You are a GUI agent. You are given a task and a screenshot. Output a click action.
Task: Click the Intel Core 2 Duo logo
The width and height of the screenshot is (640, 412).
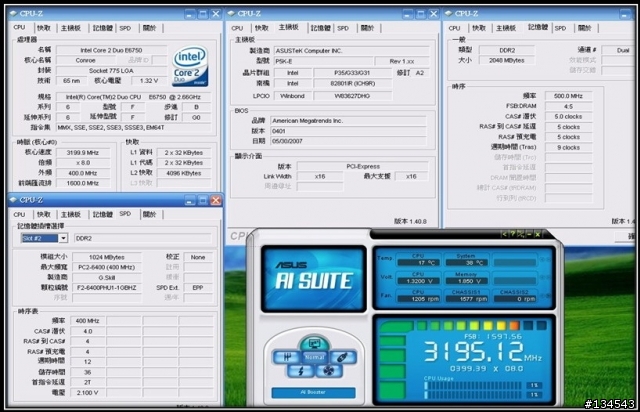click(190, 66)
